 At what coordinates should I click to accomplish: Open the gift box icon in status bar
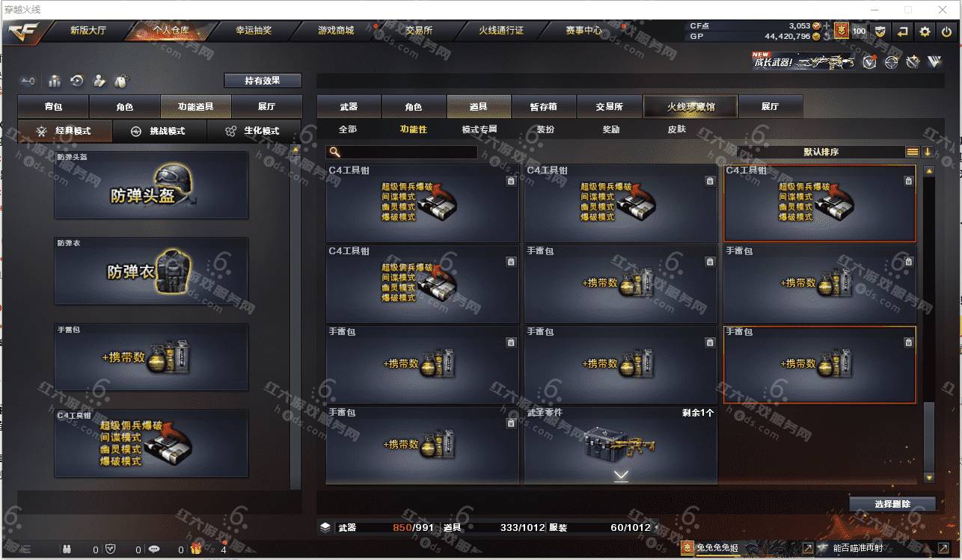[196, 549]
